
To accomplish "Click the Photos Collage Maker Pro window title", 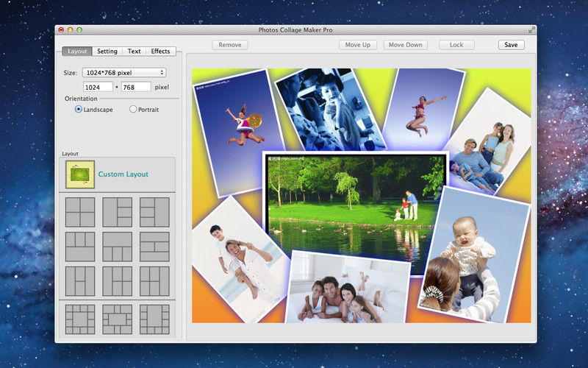I will pyautogui.click(x=295, y=29).
